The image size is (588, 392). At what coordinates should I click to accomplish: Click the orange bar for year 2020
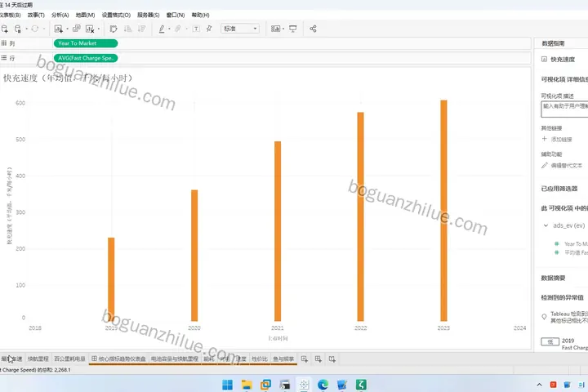(x=194, y=256)
